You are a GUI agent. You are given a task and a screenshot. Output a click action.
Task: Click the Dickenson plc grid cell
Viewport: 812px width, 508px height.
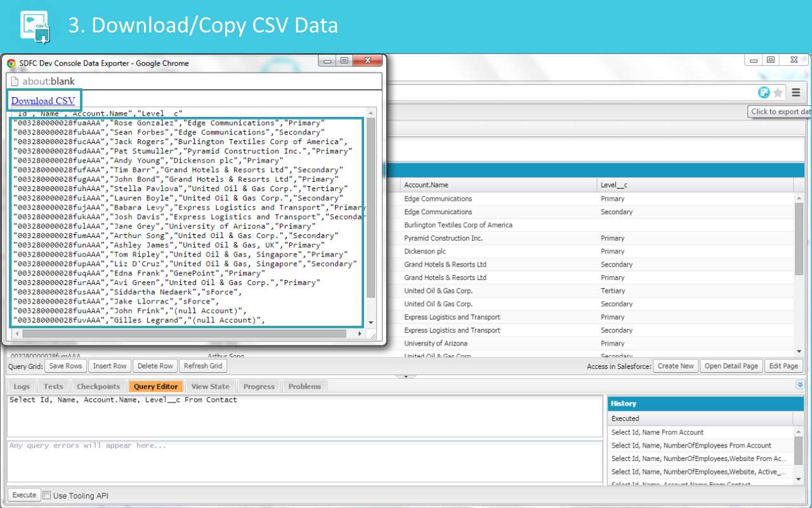[499, 251]
